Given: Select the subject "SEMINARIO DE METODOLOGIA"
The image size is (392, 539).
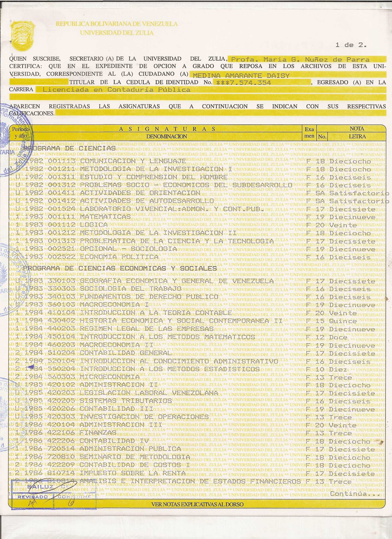Looking at the screenshot, I should point(135,457).
